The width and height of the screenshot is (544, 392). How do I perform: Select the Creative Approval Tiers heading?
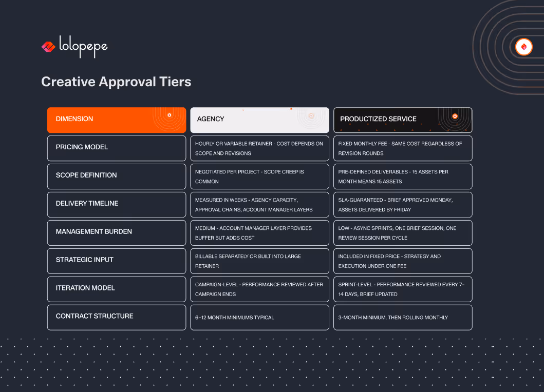pyautogui.click(x=116, y=82)
